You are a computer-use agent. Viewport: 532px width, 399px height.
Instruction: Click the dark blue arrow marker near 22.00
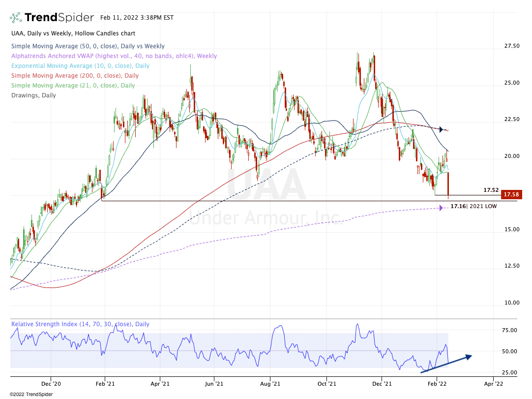tap(441, 129)
